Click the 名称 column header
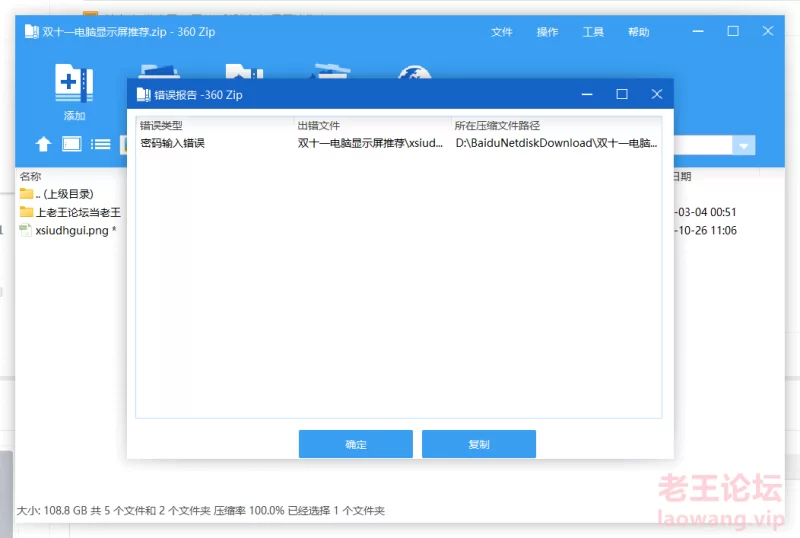 (30, 177)
